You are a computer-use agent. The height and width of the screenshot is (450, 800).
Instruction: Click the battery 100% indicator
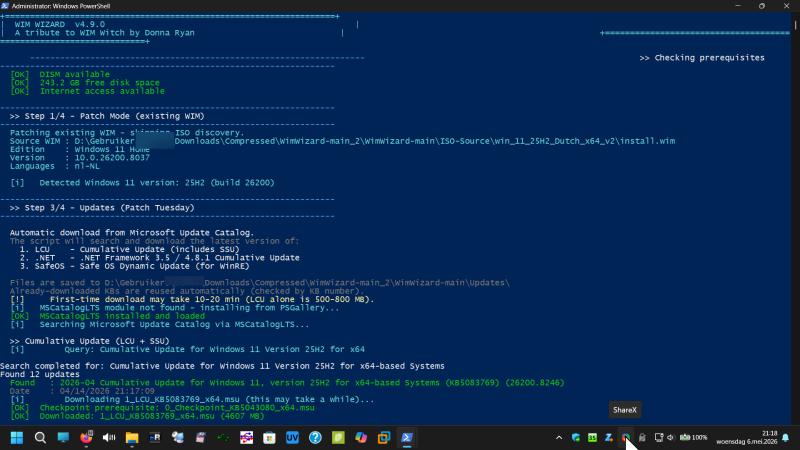694,438
